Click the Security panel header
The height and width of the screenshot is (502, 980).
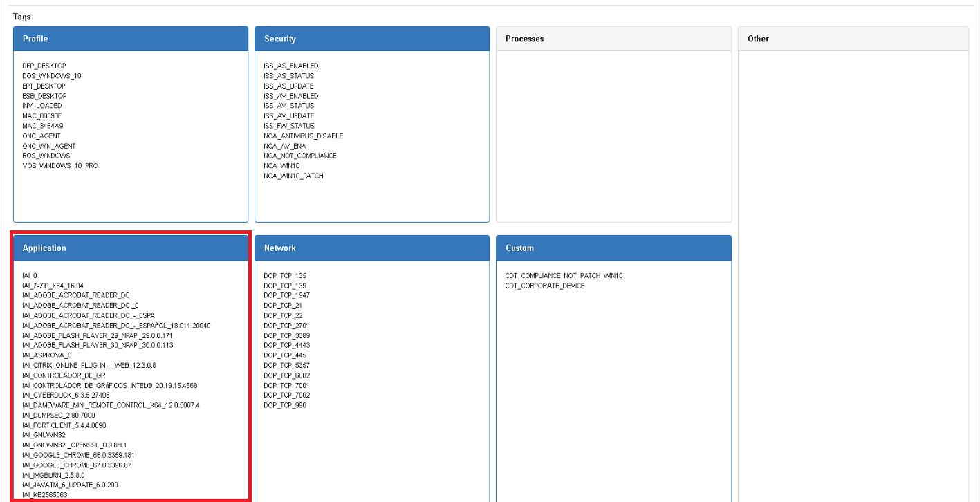coord(371,39)
